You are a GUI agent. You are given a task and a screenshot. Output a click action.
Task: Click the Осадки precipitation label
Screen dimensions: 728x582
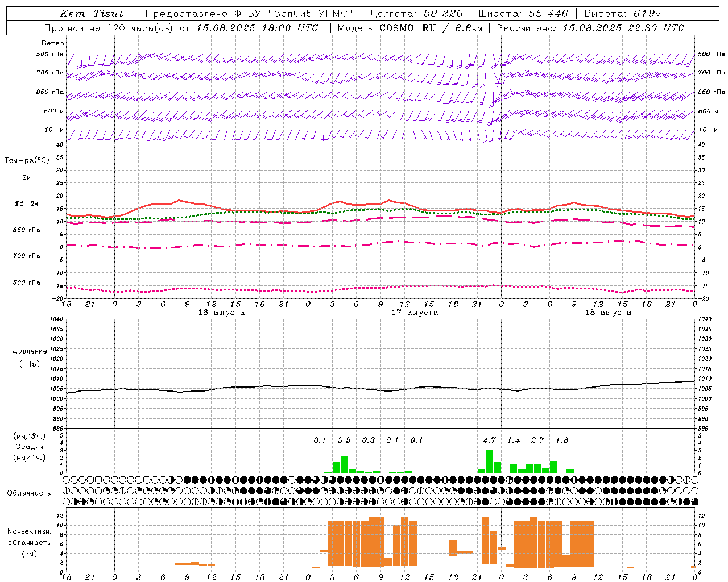29,447
